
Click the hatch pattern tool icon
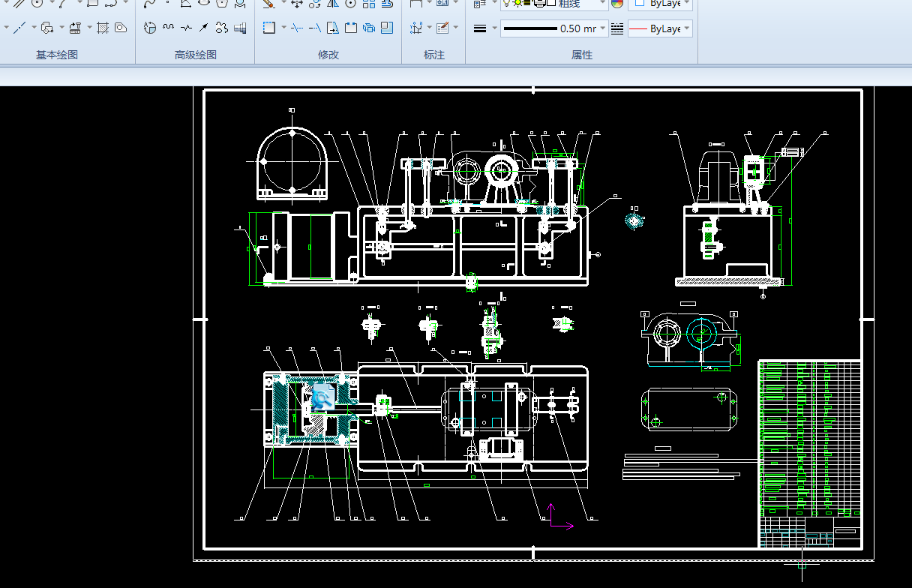(x=103, y=28)
